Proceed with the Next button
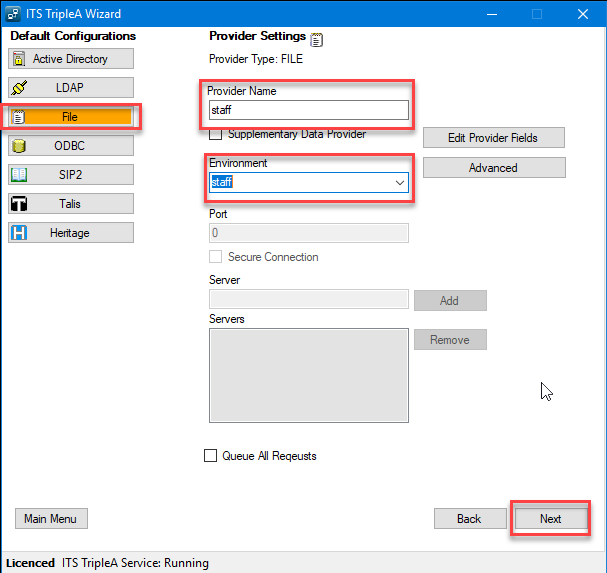The width and height of the screenshot is (607, 573). (x=550, y=519)
